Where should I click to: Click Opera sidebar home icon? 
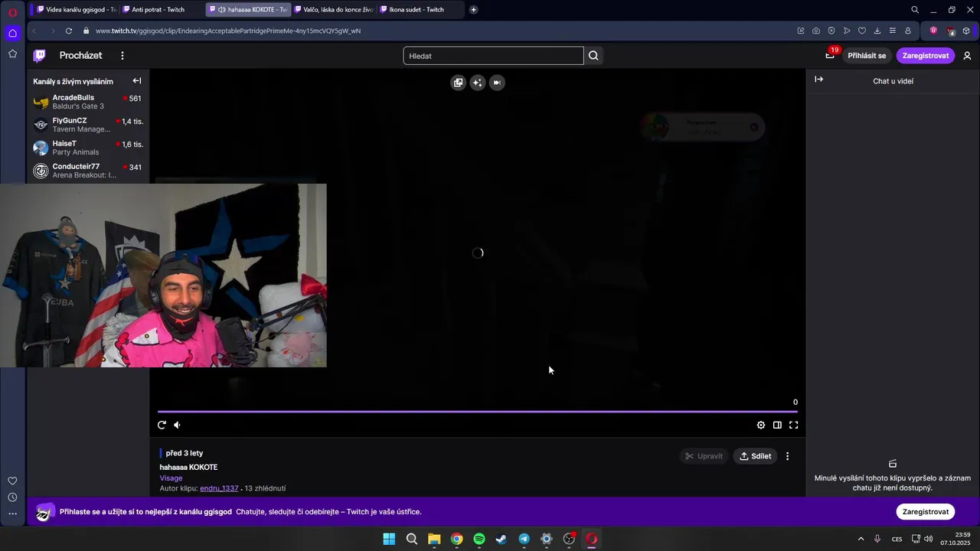pyautogui.click(x=12, y=33)
